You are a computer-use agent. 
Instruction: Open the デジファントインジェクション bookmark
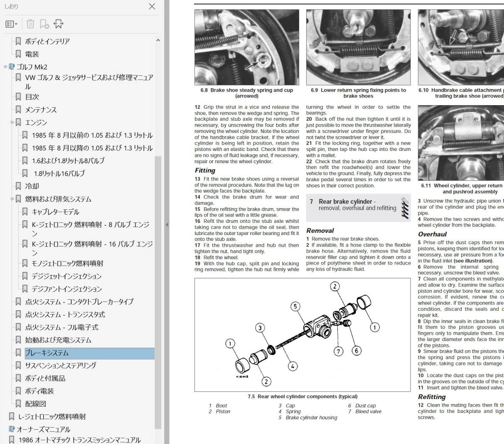click(66, 289)
